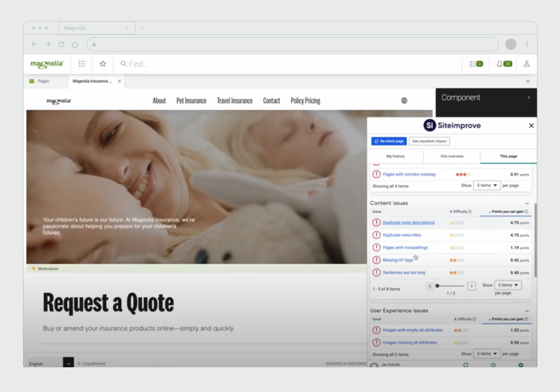Screen dimensions: 560x392
Task: Close the Siteimprove panel
Action: pos(531,126)
